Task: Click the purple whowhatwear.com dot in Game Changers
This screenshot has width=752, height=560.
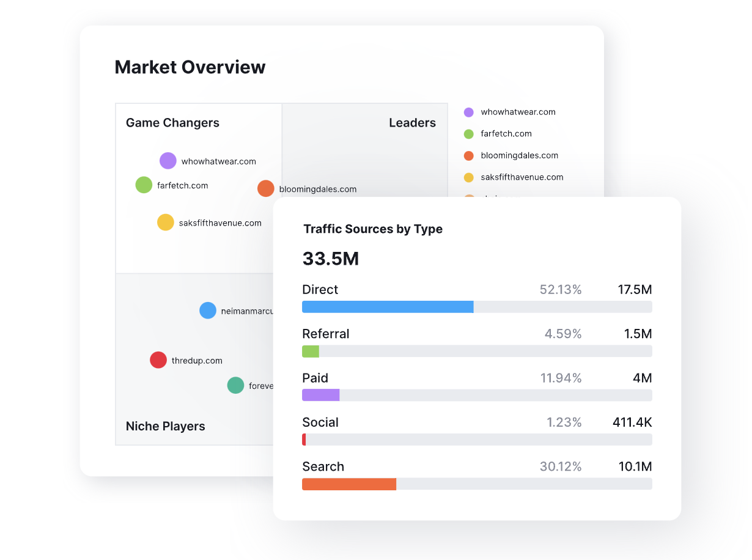Action: [168, 161]
